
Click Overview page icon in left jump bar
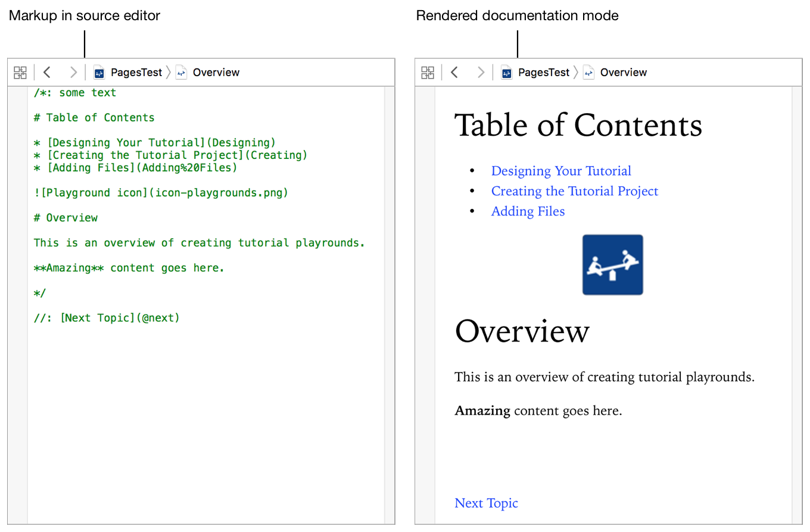[181, 73]
